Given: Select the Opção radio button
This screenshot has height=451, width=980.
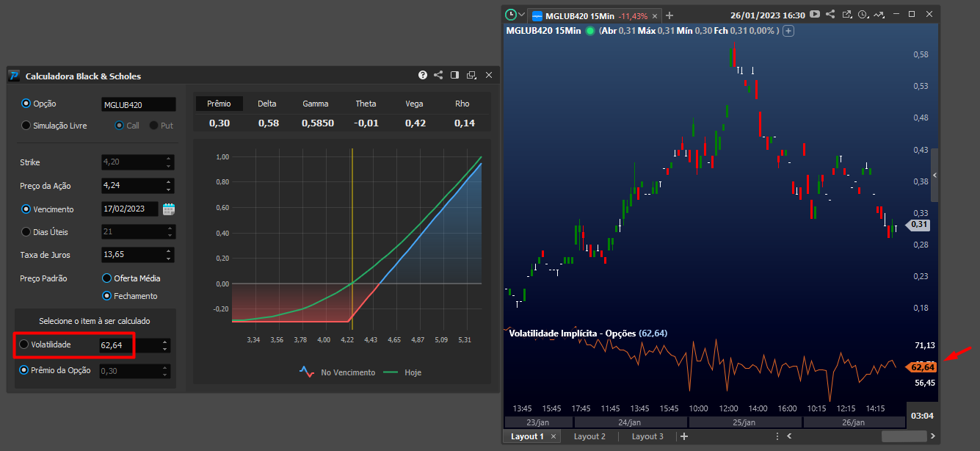Looking at the screenshot, I should point(26,104).
